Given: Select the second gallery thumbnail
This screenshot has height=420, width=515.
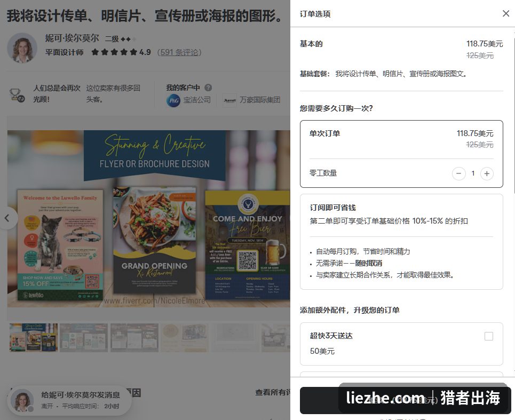Looking at the screenshot, I should pos(84,338).
